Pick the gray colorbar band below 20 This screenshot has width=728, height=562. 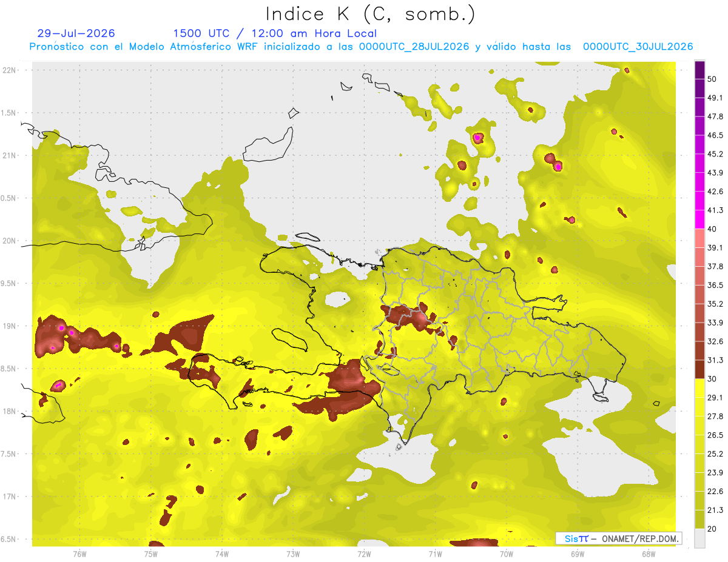(x=699, y=538)
